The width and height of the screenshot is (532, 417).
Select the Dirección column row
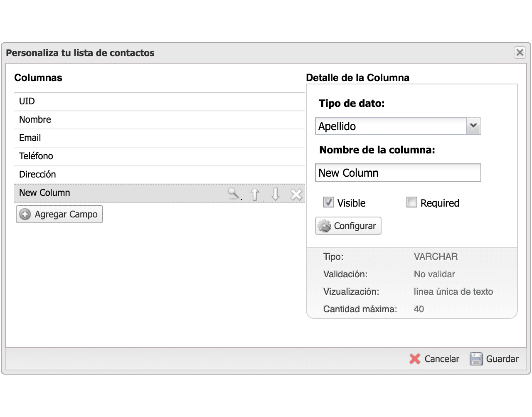tap(160, 175)
